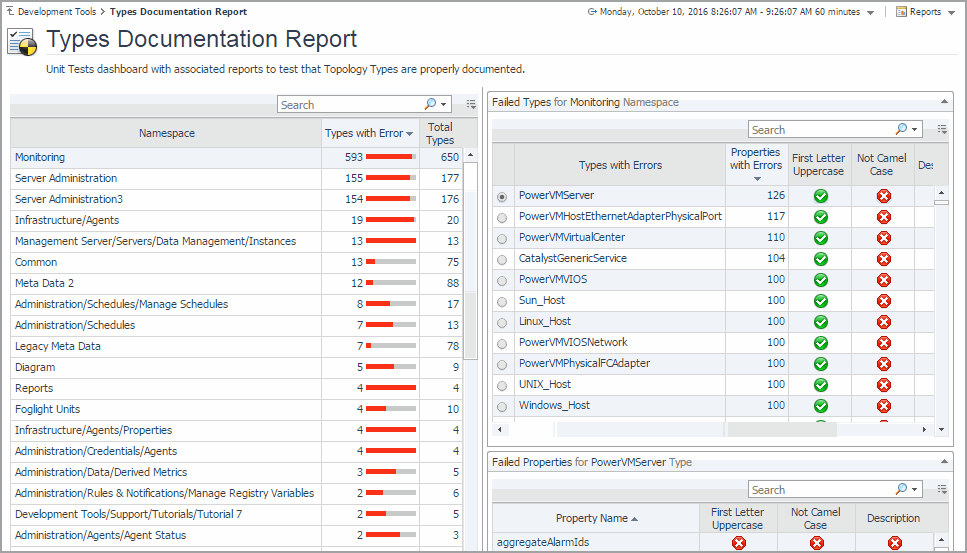
Task: Open the time range dropdown
Action: click(870, 13)
